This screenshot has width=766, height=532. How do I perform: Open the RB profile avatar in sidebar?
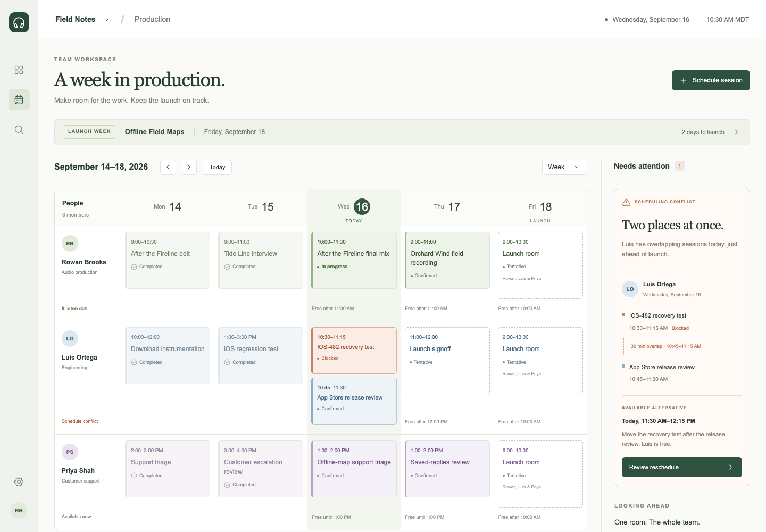[19, 511]
